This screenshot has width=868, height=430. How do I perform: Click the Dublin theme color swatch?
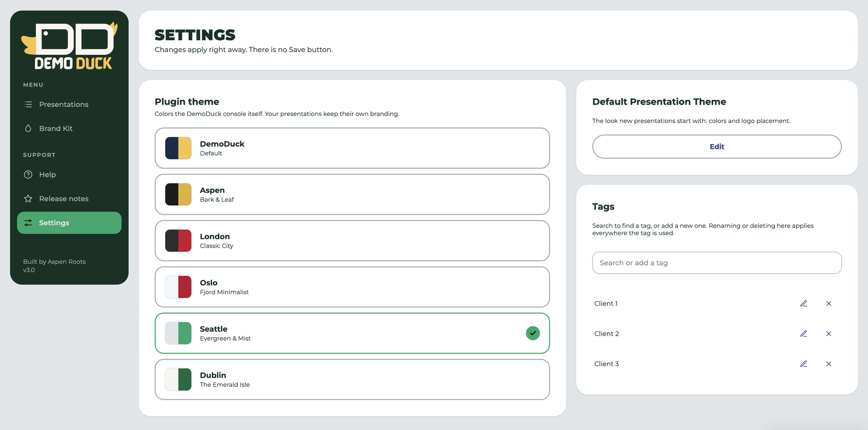click(x=178, y=380)
